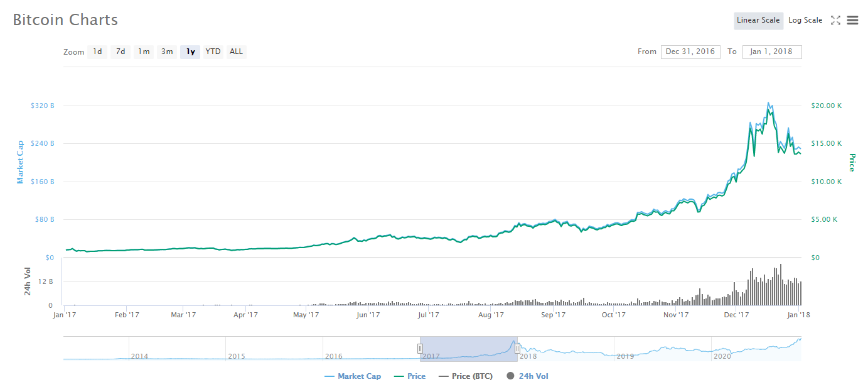Screen dimensions: 868x387
Task: Set zoom to 7d
Action: click(x=121, y=52)
